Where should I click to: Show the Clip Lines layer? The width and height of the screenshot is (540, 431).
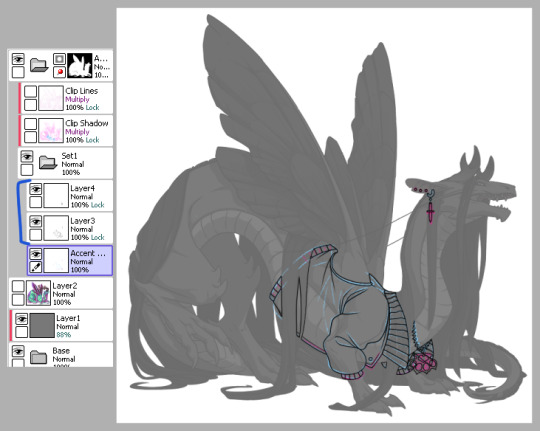(x=30, y=92)
